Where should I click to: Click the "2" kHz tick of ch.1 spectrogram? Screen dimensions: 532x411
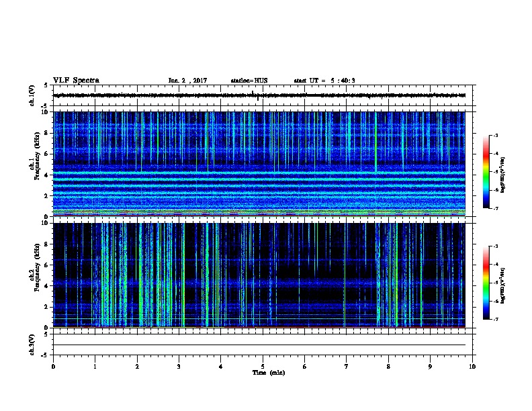coord(46,195)
